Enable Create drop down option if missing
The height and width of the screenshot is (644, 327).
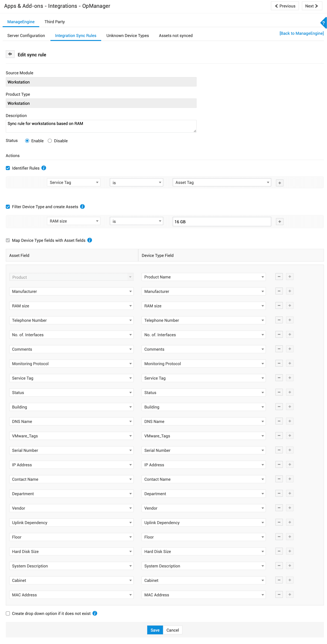tap(8, 614)
